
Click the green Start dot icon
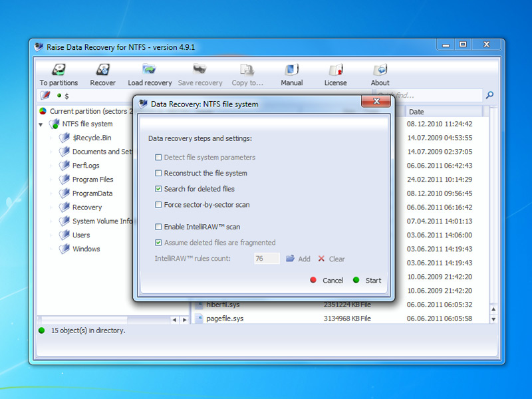[356, 280]
